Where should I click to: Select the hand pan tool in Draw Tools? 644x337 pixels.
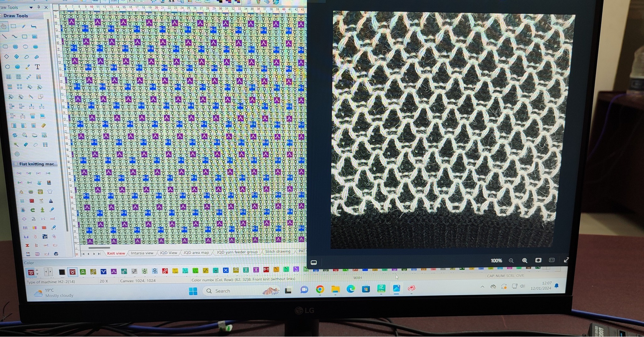pos(4,26)
